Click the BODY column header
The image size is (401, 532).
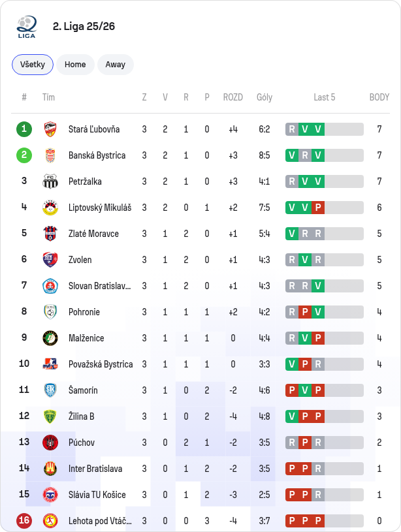tap(379, 97)
